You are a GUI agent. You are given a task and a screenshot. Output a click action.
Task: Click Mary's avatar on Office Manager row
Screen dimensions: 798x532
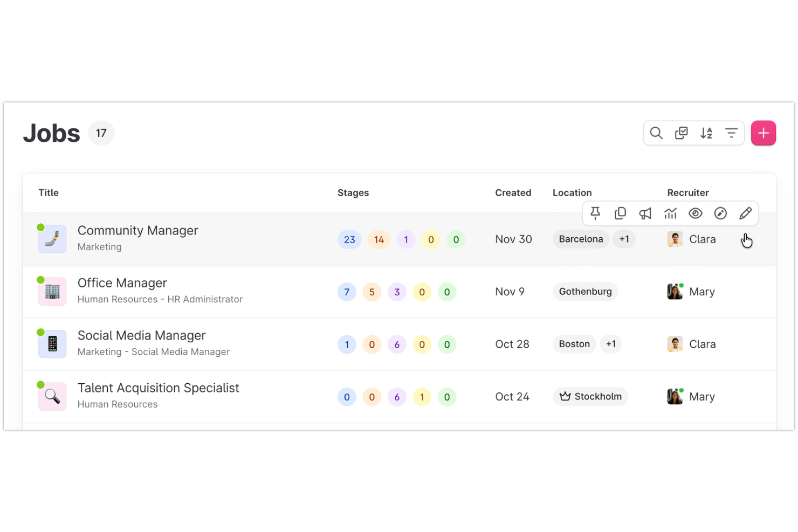click(675, 292)
